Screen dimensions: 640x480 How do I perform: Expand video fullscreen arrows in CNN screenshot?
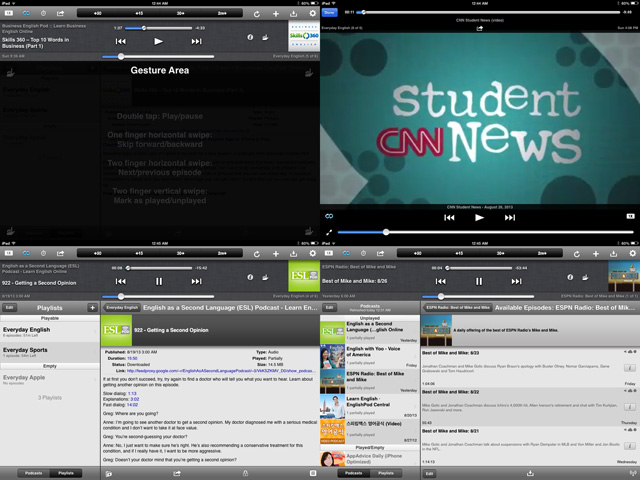329,232
